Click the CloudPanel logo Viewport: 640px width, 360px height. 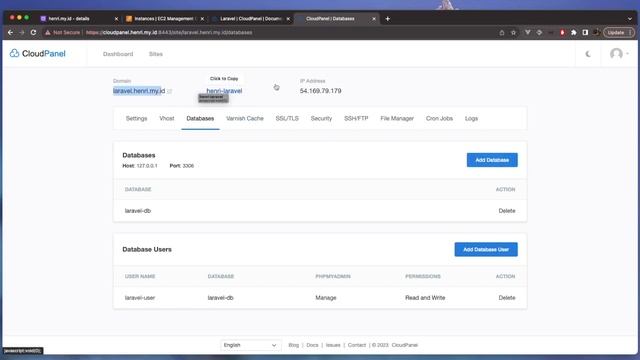[x=38, y=53]
